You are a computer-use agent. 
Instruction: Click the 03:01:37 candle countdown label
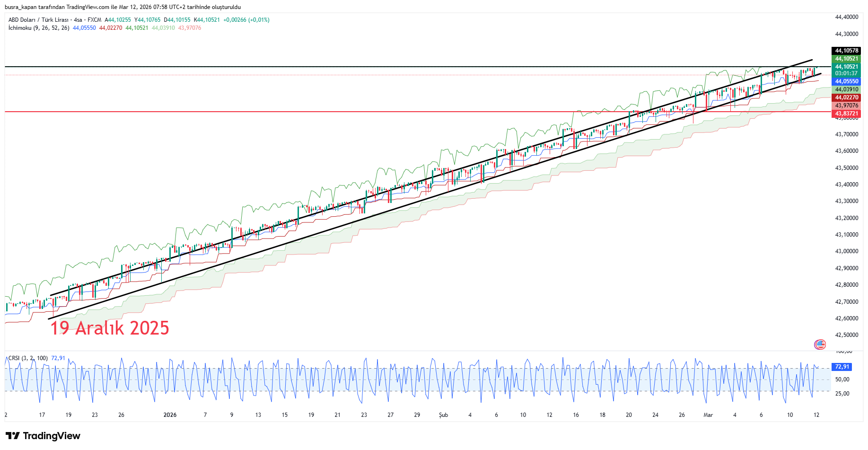(846, 73)
